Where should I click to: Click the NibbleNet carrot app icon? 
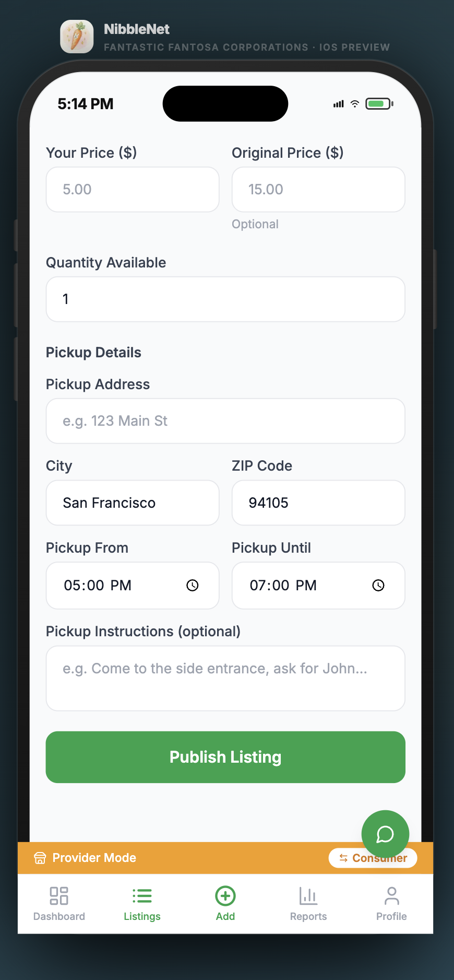pyautogui.click(x=77, y=37)
